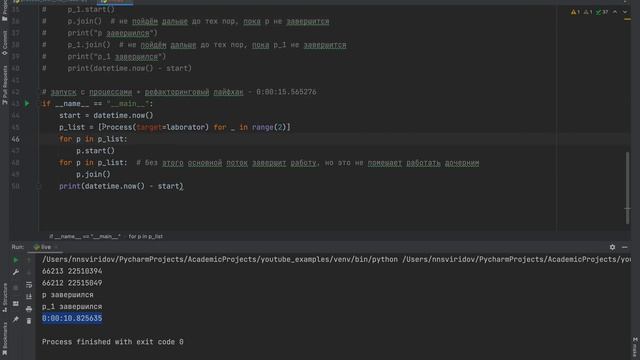Jump up the stack trace
Viewport: 640px width, 360px height.
point(29,260)
